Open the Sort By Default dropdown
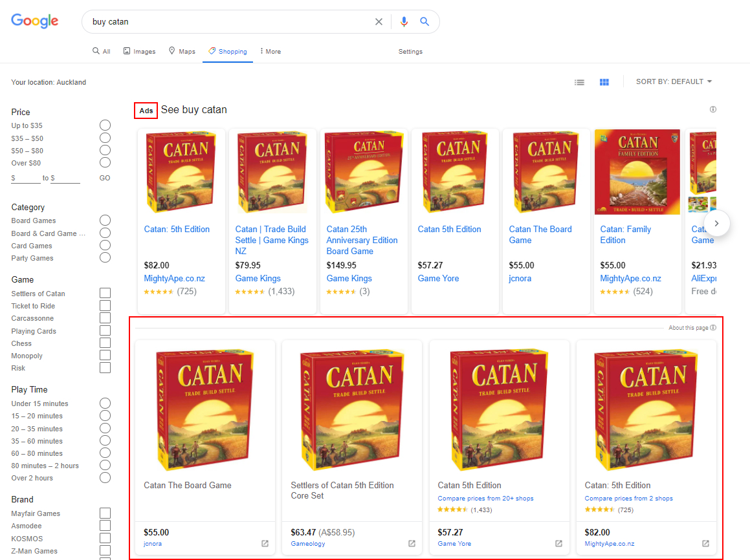The height and width of the screenshot is (560, 750). (674, 81)
